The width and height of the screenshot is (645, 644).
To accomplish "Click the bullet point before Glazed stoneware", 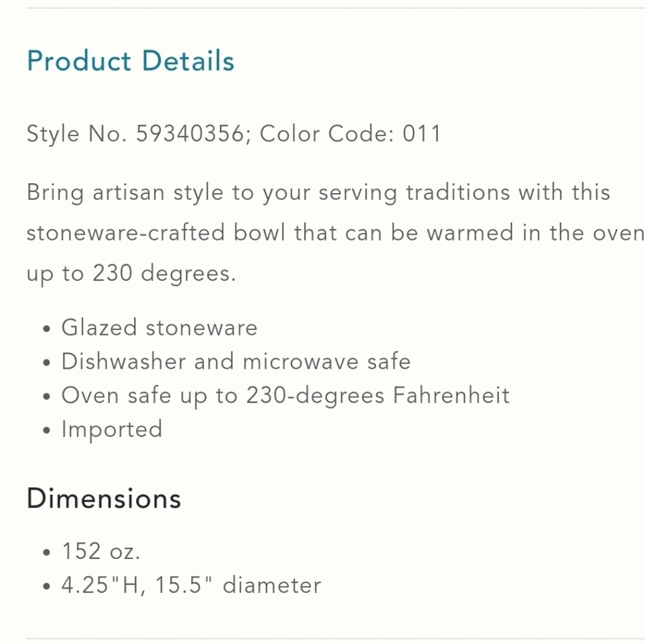I will point(46,329).
